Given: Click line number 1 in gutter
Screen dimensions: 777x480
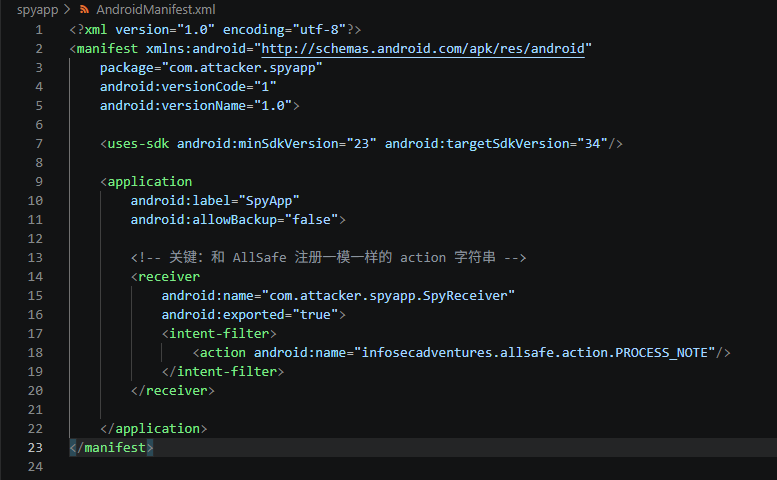Looking at the screenshot, I should [x=39, y=30].
